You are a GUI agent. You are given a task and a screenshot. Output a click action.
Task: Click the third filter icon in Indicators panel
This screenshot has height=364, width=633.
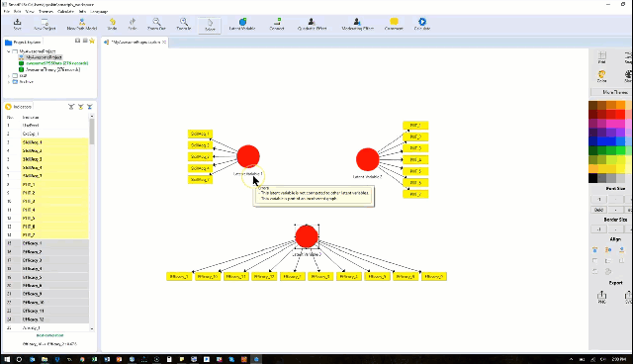coord(90,107)
